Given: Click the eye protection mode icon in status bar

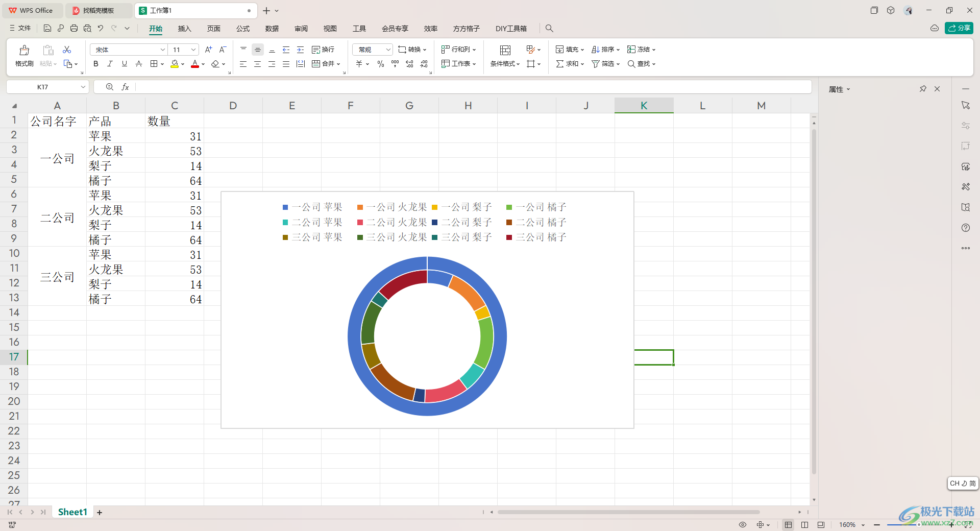Looking at the screenshot, I should pos(743,525).
